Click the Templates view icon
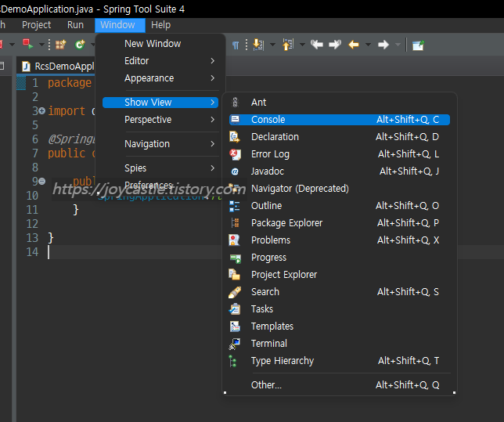Image resolution: width=504 pixels, height=422 pixels. tap(235, 326)
